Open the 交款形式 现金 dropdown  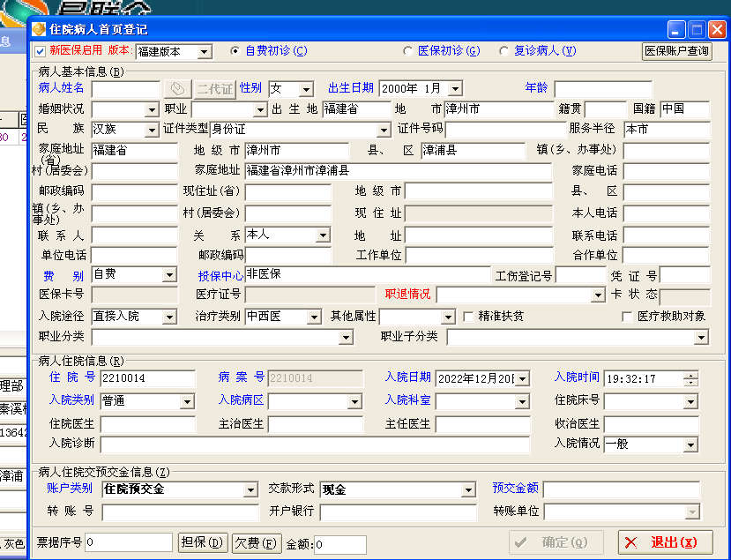pos(468,490)
